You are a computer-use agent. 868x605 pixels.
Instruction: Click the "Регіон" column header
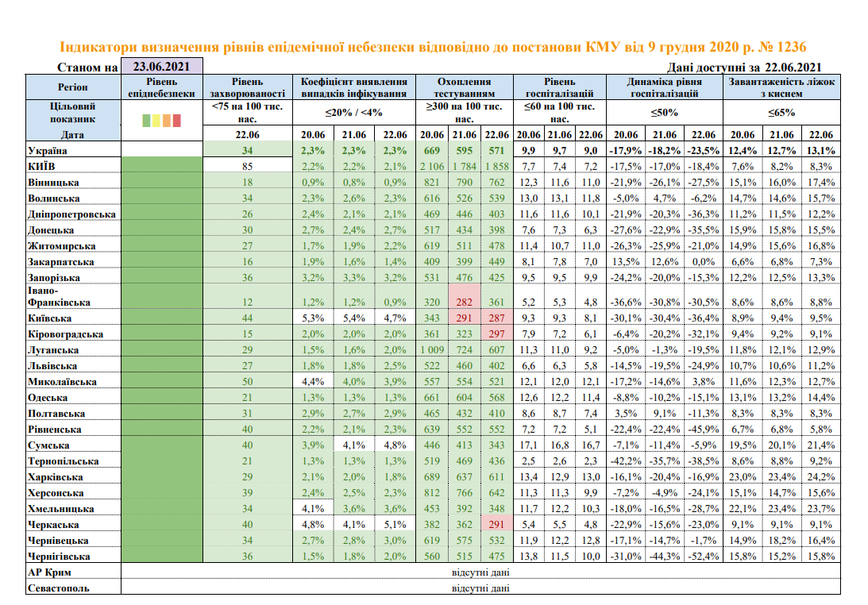click(x=73, y=87)
